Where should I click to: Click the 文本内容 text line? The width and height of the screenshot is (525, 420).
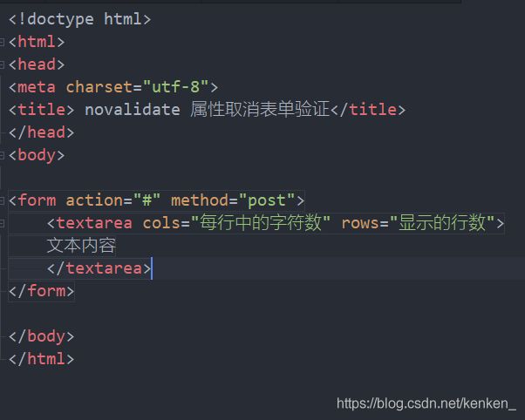click(81, 246)
